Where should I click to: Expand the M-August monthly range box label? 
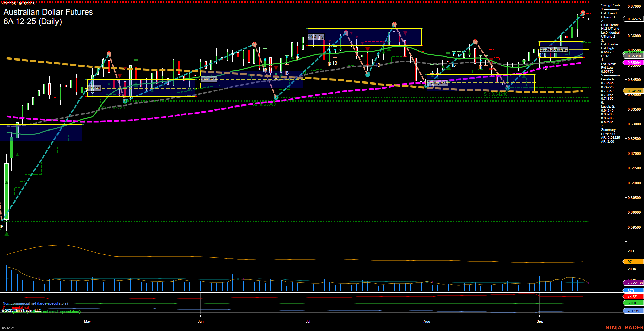tap(437, 82)
